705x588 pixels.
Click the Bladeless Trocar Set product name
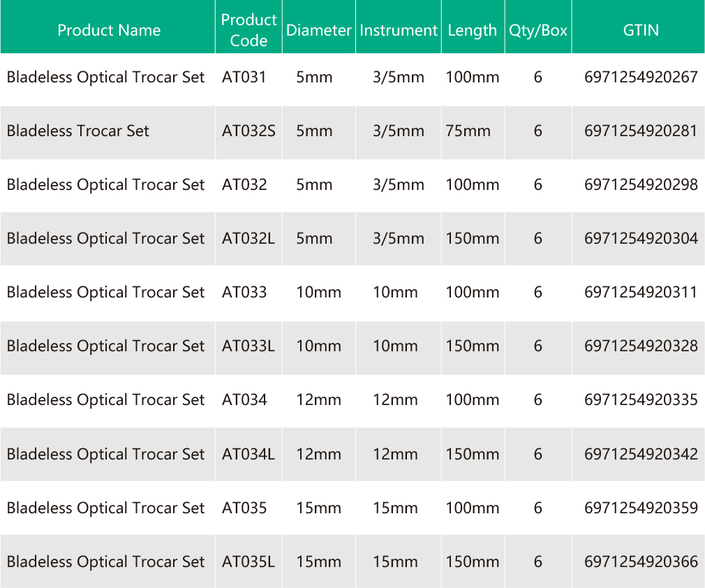click(78, 131)
